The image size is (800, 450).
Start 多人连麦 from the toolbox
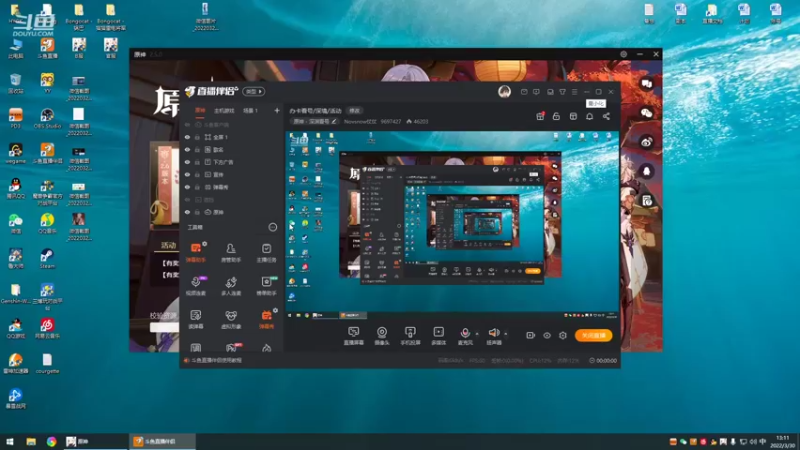coord(231,285)
